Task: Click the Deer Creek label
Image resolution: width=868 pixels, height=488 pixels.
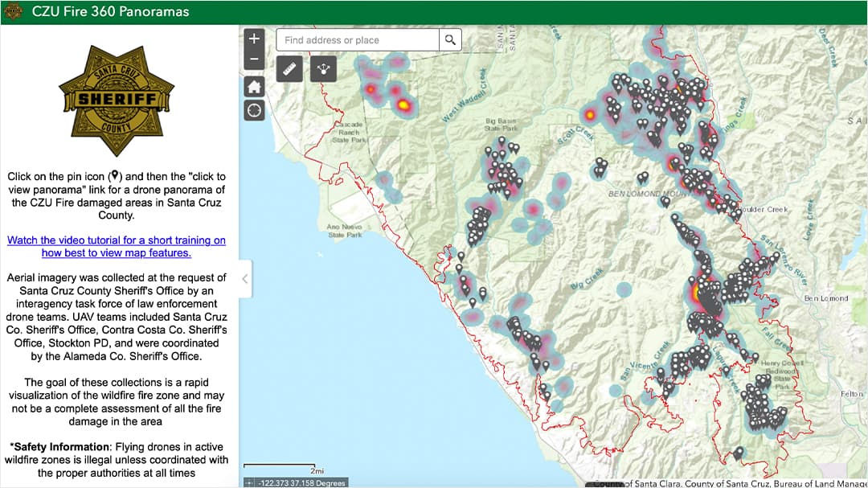Action: pos(829,48)
